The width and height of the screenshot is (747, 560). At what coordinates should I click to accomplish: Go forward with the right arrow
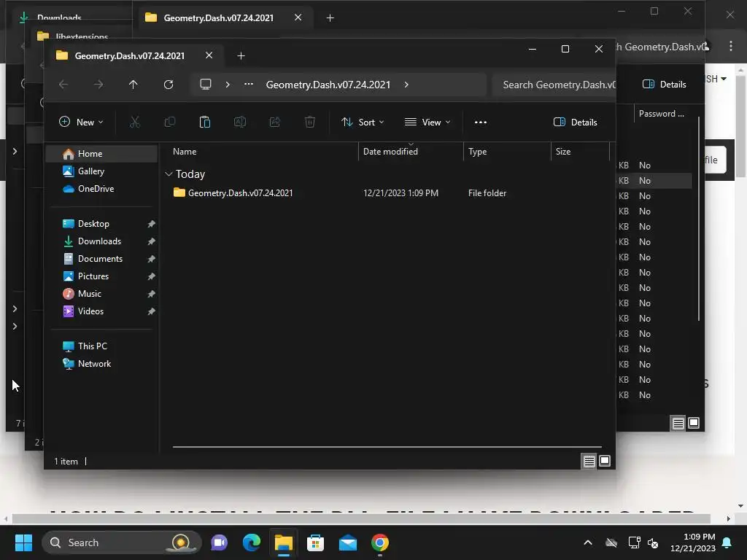coord(98,85)
